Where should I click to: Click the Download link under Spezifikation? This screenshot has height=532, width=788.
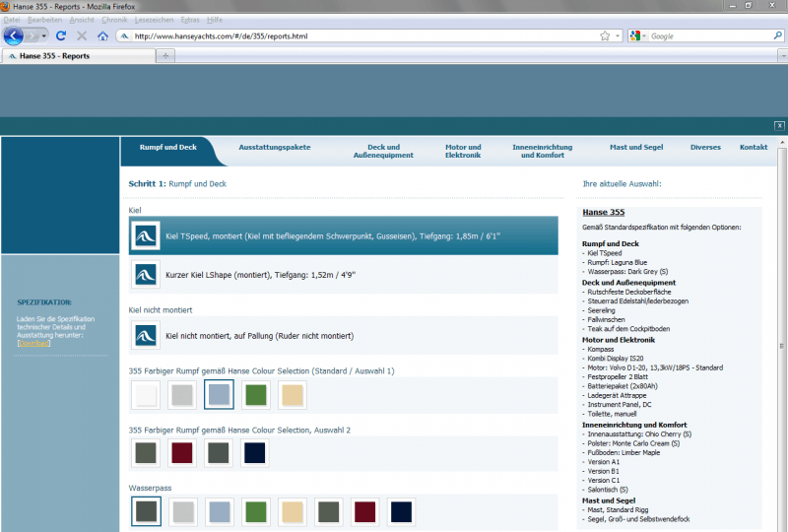pyautogui.click(x=33, y=344)
